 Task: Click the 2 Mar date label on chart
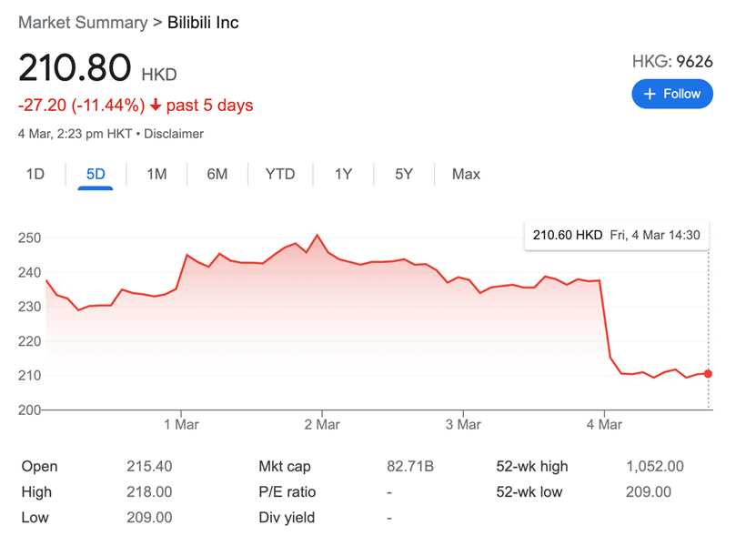coord(322,424)
